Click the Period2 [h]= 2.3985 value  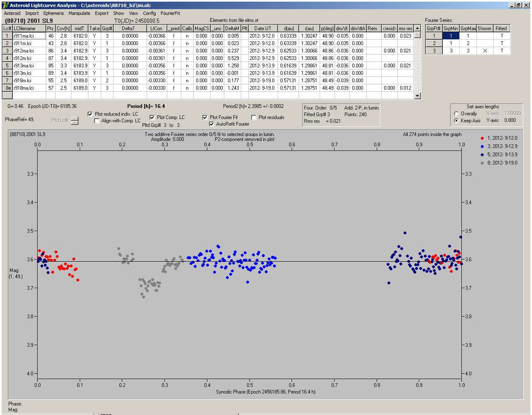point(253,106)
